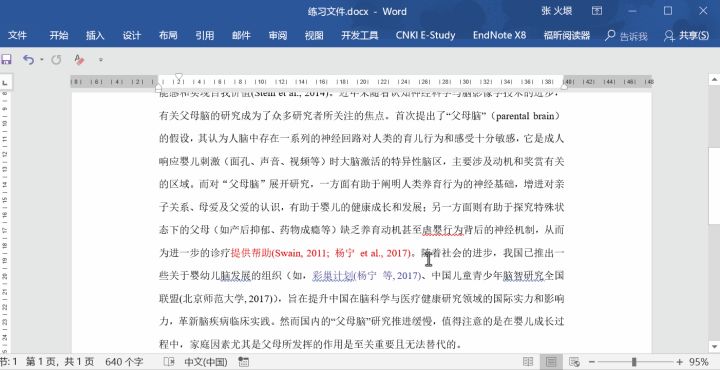Select the 引用 tab

tap(204, 35)
